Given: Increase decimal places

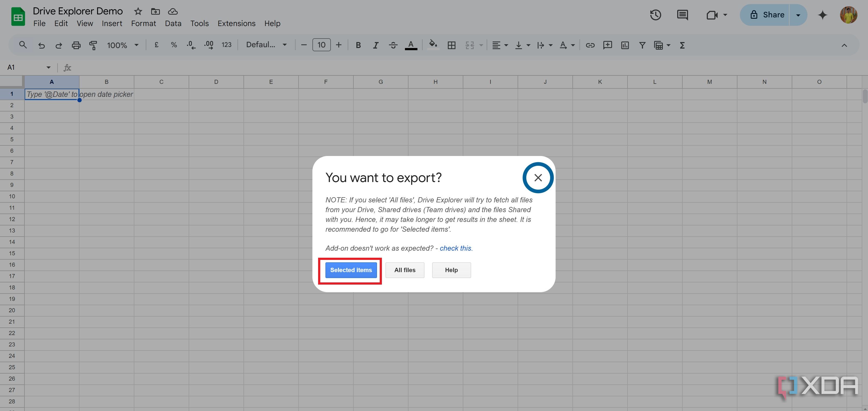Looking at the screenshot, I should coord(208,45).
